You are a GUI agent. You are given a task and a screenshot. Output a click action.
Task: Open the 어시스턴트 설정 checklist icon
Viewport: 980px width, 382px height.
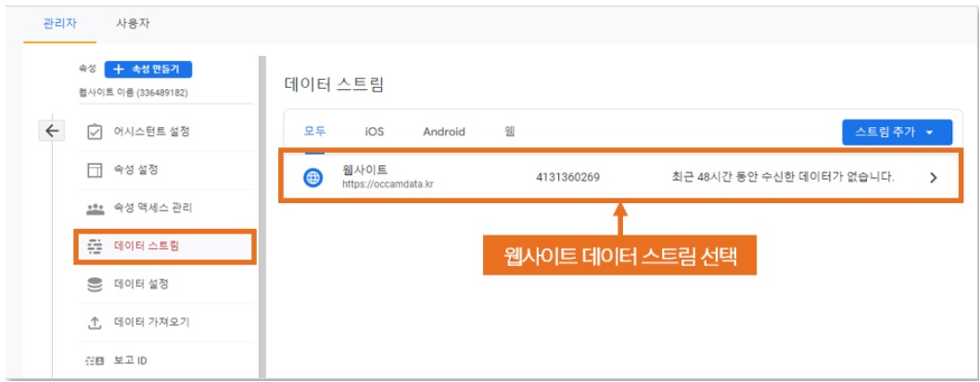[x=95, y=132]
